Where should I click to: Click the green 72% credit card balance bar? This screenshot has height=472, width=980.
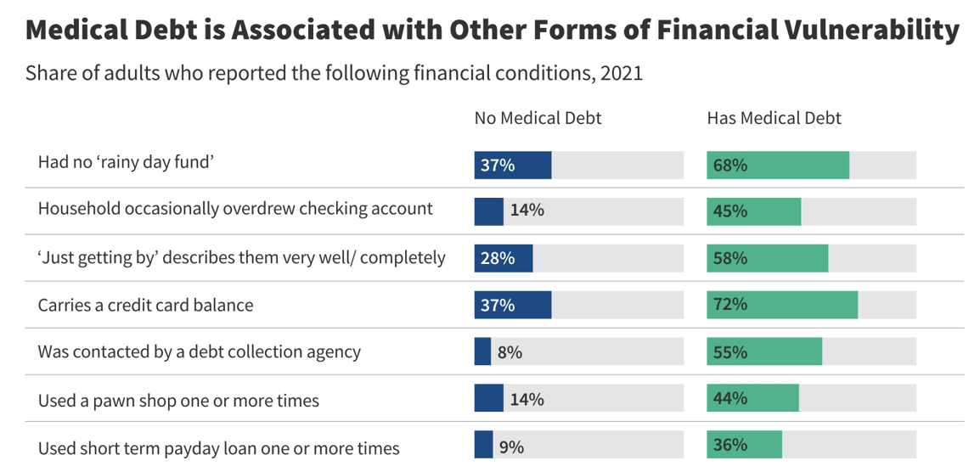pos(781,306)
